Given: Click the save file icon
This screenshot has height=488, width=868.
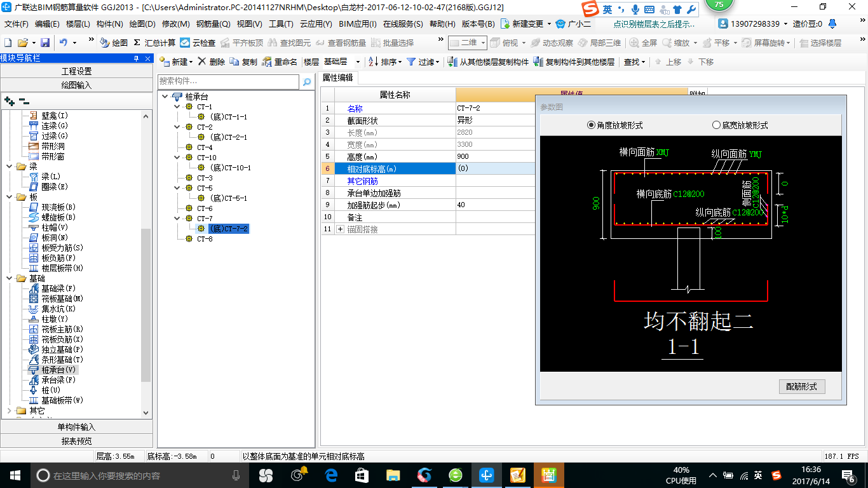Looking at the screenshot, I should 45,43.
